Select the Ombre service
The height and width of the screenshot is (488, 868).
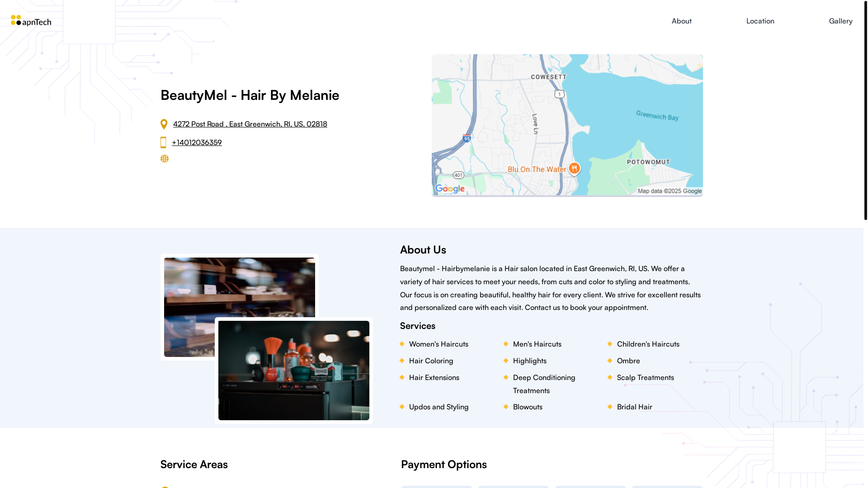(628, 361)
